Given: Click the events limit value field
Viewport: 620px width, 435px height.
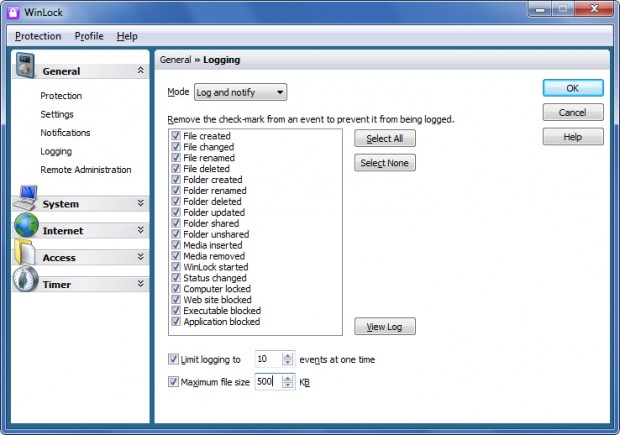Looking at the screenshot, I should click(x=268, y=359).
